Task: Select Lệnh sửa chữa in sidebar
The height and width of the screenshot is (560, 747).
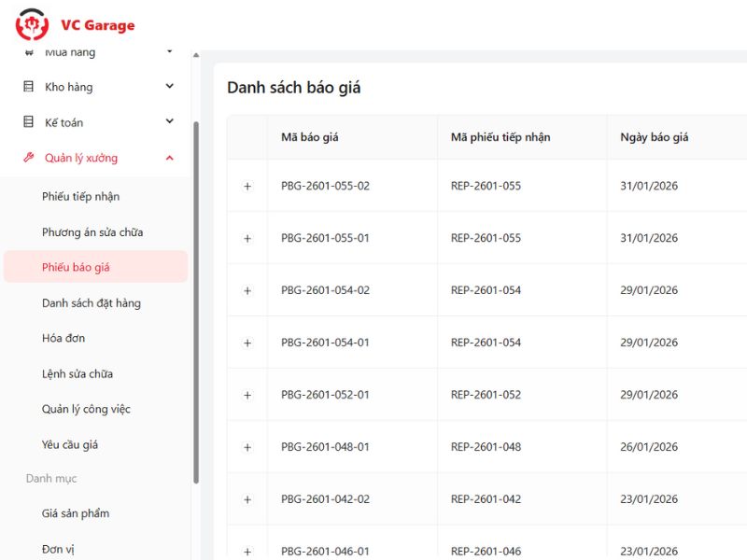Action: coord(78,374)
